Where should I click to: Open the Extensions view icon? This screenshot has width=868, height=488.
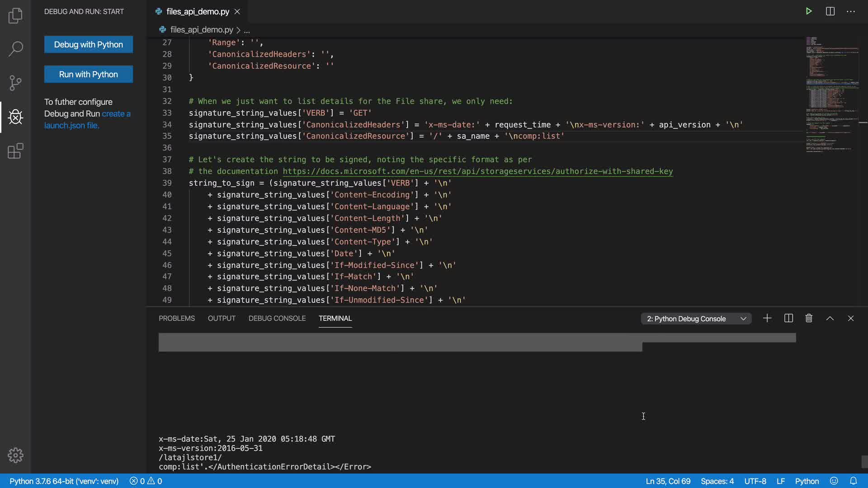tap(15, 151)
